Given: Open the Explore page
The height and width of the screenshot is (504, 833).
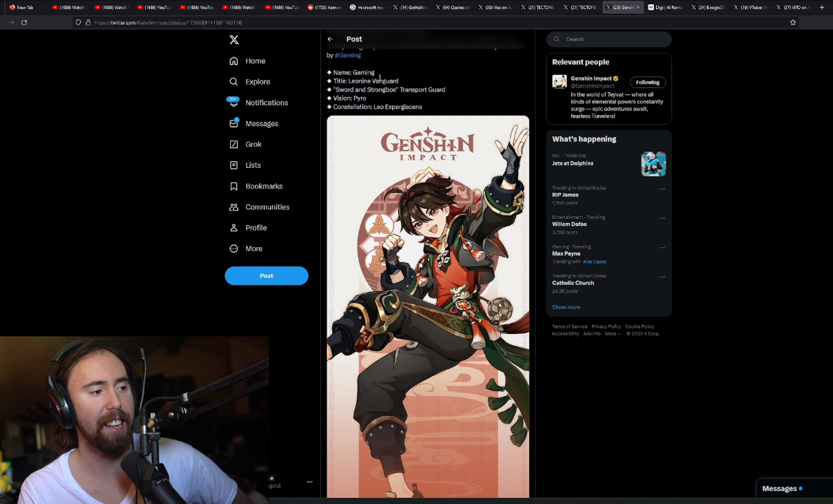Looking at the screenshot, I should pos(249,81).
